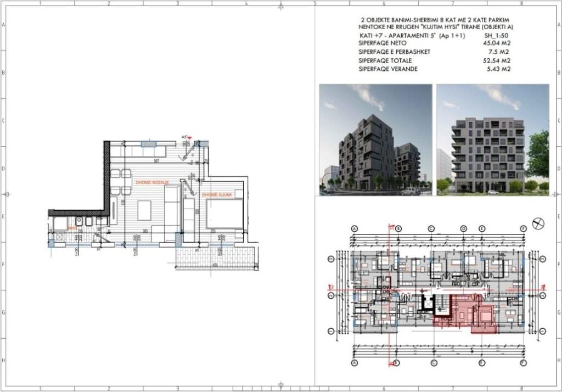Viewport: 562px width, 392px height.
Task: Select the DHOME NDENJE room label
Action: pos(153,181)
